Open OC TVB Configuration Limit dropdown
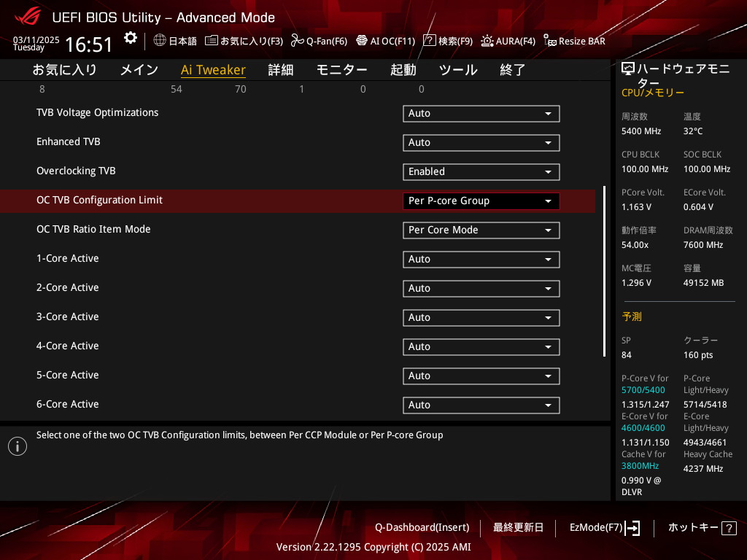Viewport: 747px width, 560px height. (481, 201)
